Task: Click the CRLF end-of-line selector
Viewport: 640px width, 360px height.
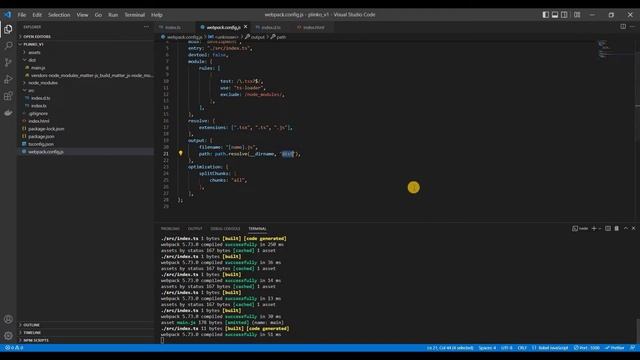Action: (522, 348)
